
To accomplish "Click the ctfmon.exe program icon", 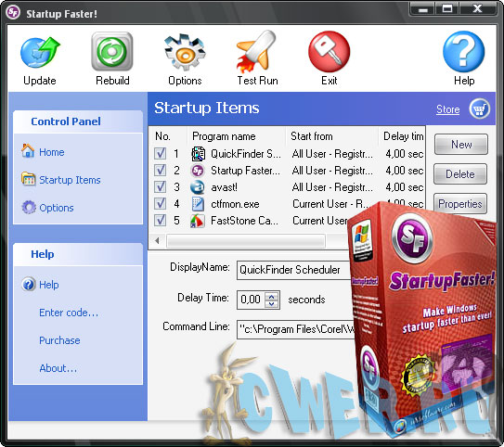I will [198, 204].
